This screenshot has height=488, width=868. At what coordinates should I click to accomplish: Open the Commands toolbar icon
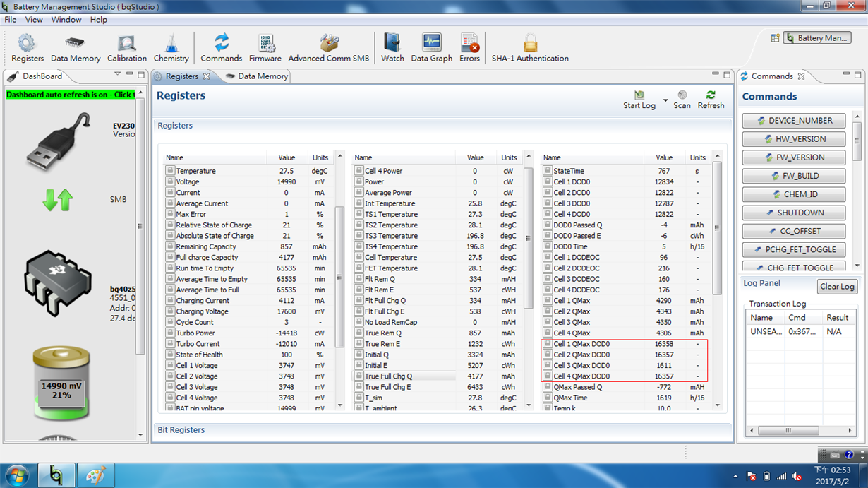[x=221, y=48]
